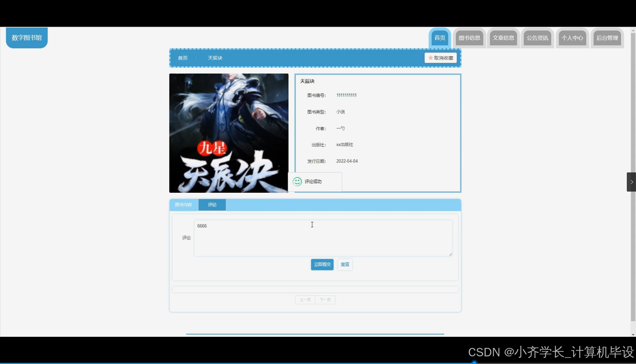636x364 pixels.
Task: Click the 取消收藏 star button
Action: tap(441, 58)
